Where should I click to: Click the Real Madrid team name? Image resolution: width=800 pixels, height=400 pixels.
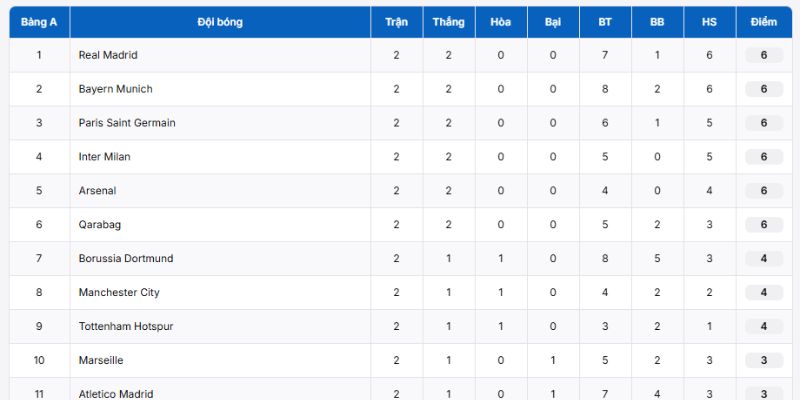coord(108,55)
